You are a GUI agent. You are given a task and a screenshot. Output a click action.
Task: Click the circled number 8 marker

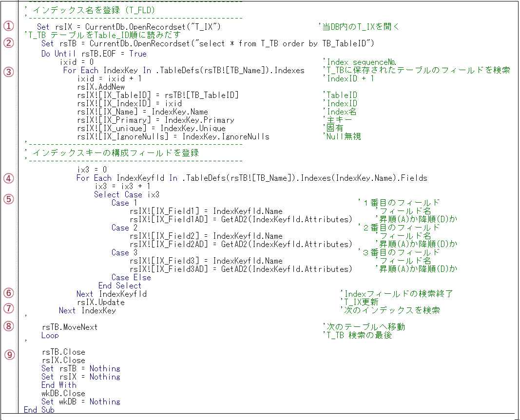point(9,326)
